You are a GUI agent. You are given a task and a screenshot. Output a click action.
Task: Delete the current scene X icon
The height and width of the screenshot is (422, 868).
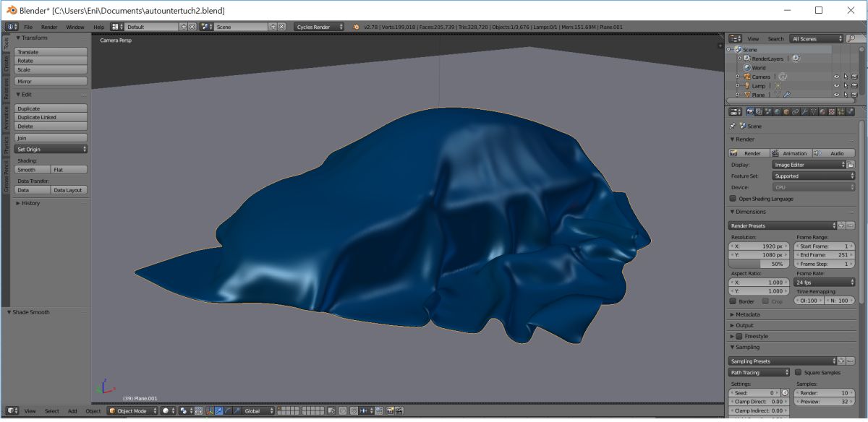tap(281, 27)
